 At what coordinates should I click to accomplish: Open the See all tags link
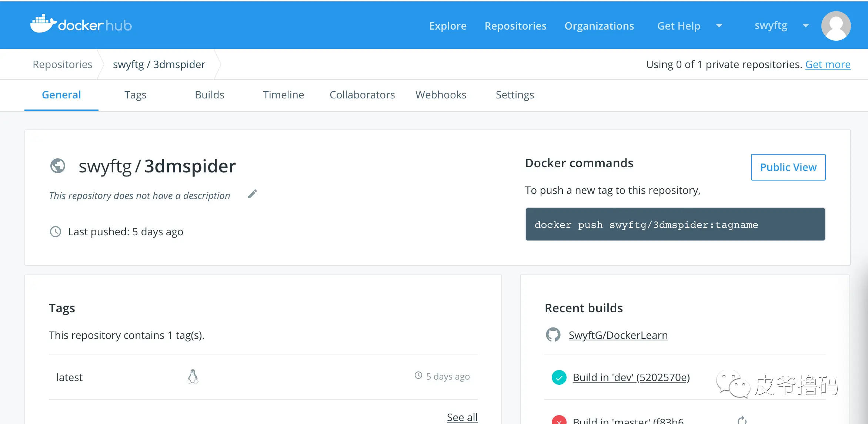pyautogui.click(x=462, y=417)
